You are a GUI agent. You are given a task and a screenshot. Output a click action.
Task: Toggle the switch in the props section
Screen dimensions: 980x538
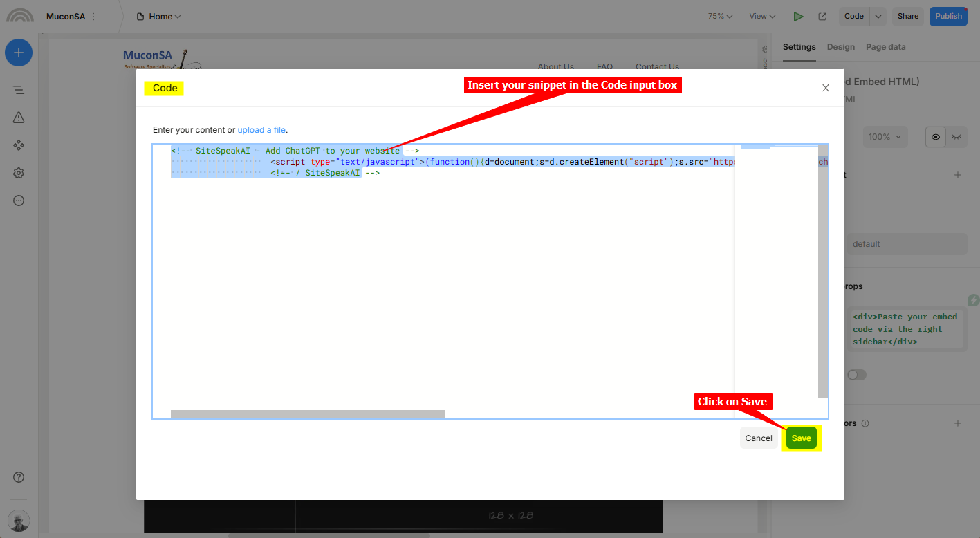click(857, 375)
